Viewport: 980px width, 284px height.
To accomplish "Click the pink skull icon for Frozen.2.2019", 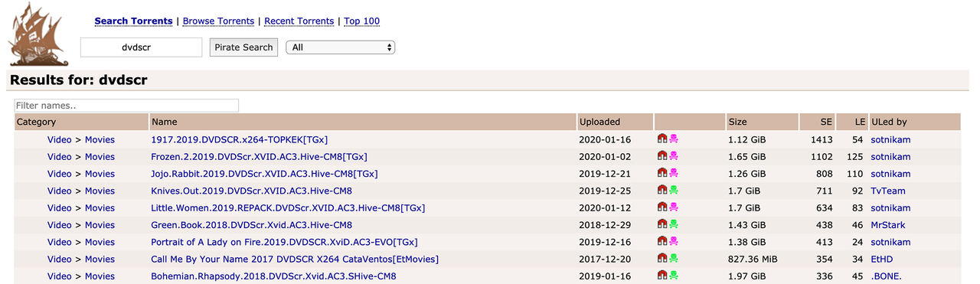I will coord(674,156).
